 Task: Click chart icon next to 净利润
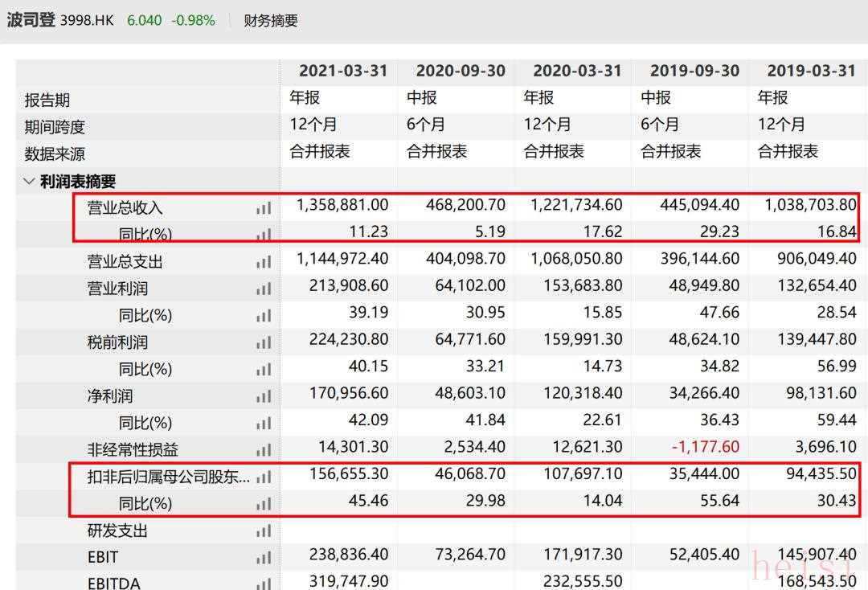(x=264, y=396)
